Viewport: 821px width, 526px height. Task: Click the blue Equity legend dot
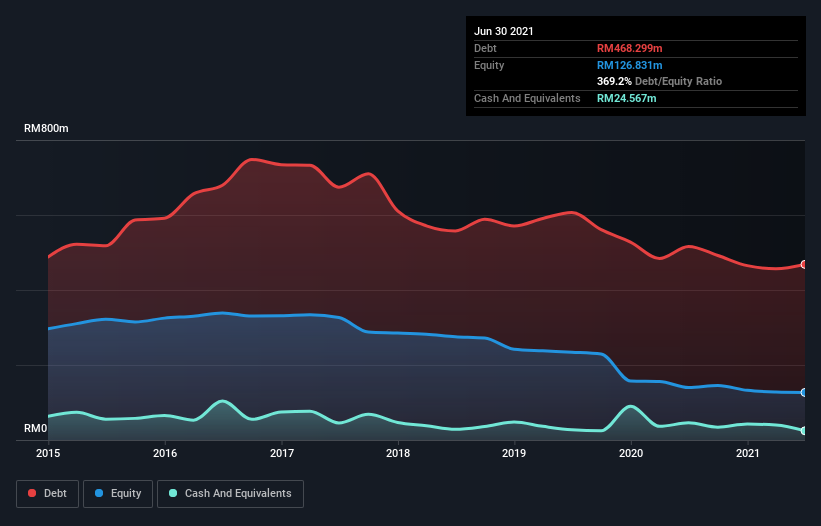[99, 493]
